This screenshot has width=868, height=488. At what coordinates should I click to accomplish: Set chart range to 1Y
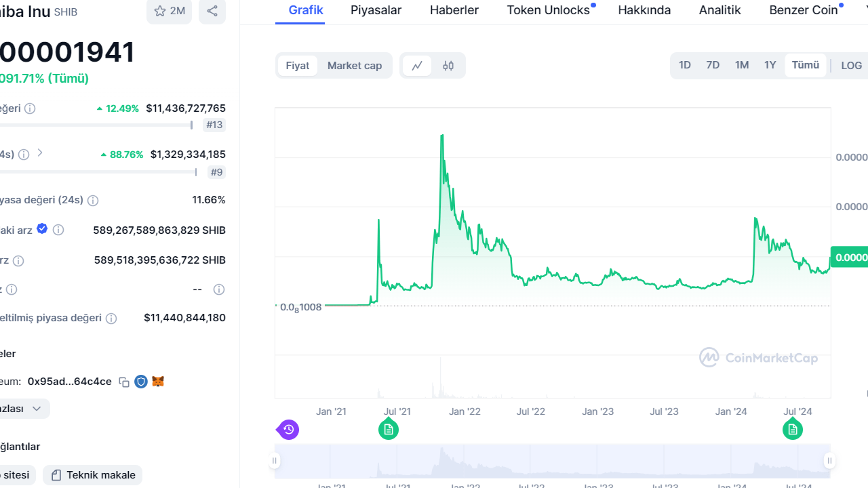point(770,65)
